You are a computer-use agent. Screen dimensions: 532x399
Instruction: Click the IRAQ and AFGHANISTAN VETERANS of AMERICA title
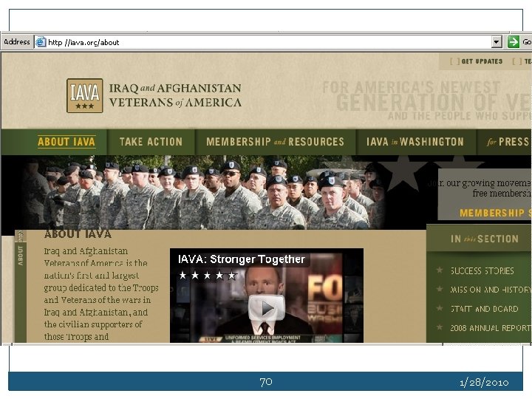coord(175,95)
